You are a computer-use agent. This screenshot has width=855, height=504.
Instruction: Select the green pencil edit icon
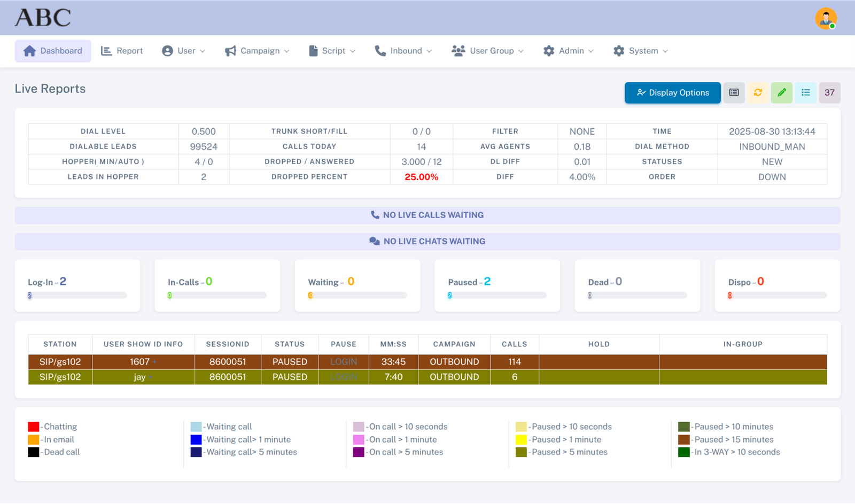coord(781,92)
